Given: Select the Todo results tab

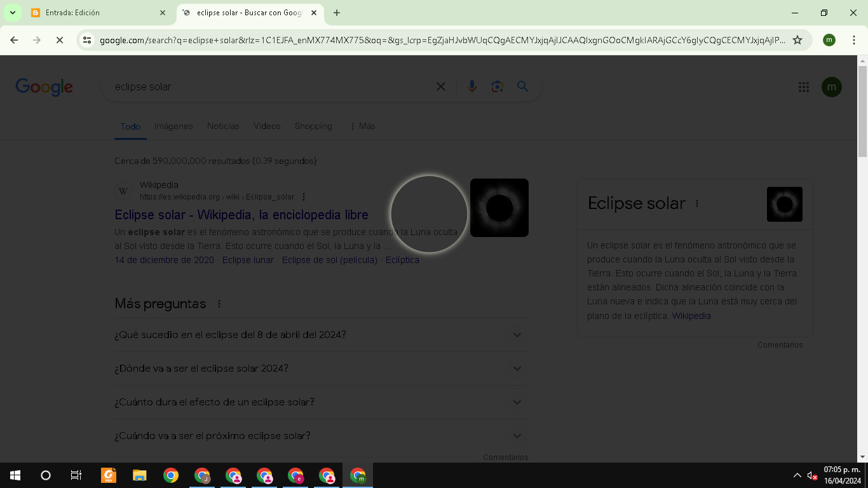Looking at the screenshot, I should click(x=130, y=126).
